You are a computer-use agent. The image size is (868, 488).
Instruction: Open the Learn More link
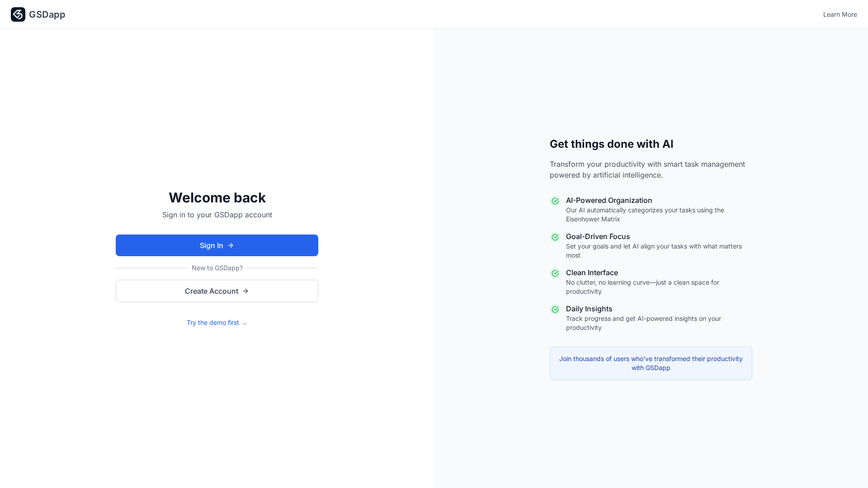840,14
